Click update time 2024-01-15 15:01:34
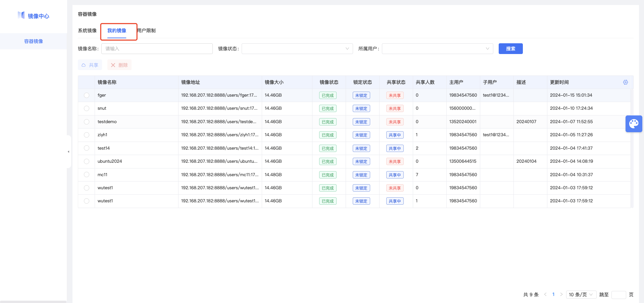 [571, 95]
